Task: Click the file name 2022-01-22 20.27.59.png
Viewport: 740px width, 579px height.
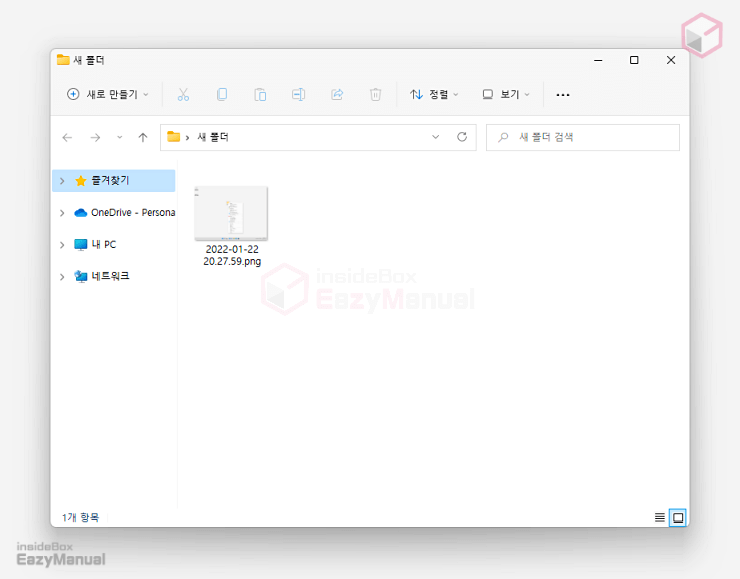Action: 232,255
